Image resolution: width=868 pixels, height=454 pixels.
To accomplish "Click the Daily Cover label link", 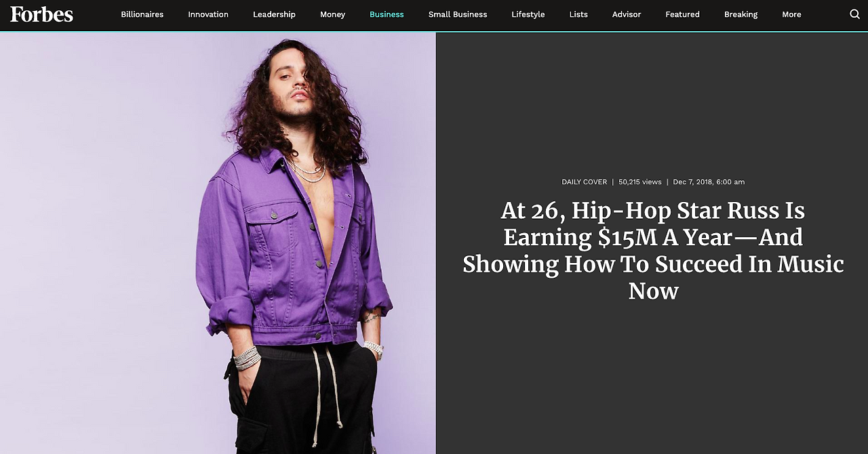I will [x=585, y=182].
